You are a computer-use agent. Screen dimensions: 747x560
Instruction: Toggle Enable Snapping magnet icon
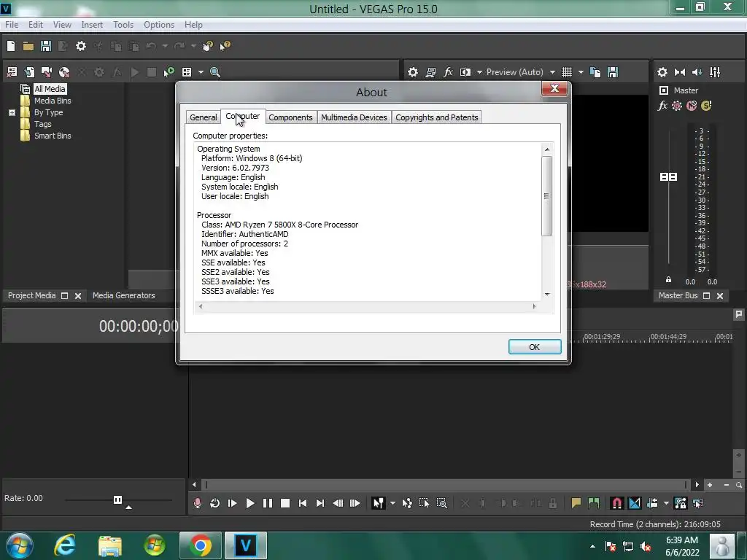(617, 503)
